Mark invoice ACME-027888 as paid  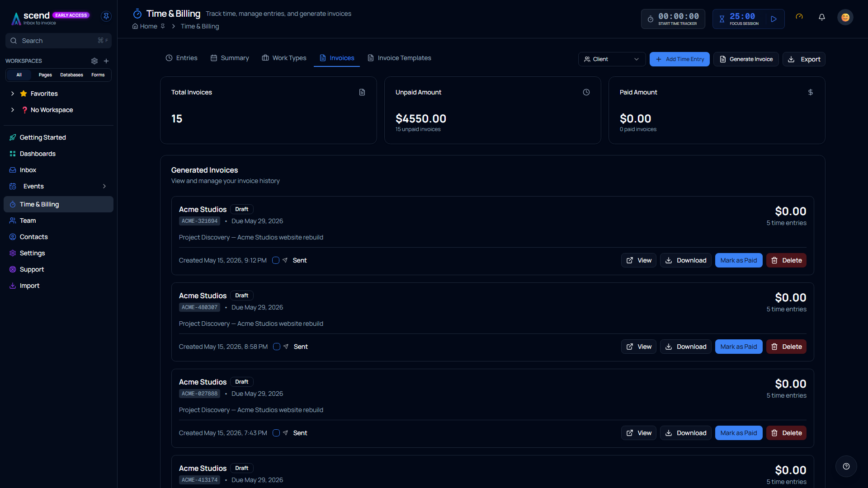tap(739, 433)
